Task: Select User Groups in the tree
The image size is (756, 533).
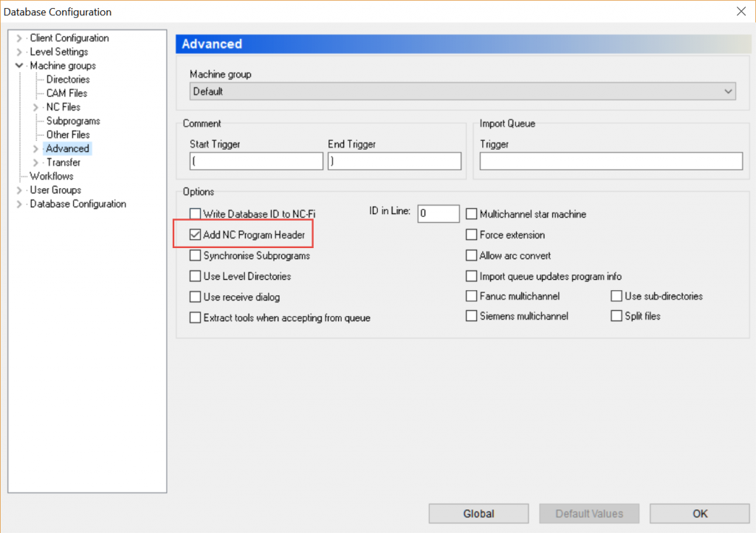Action: pyautogui.click(x=55, y=190)
